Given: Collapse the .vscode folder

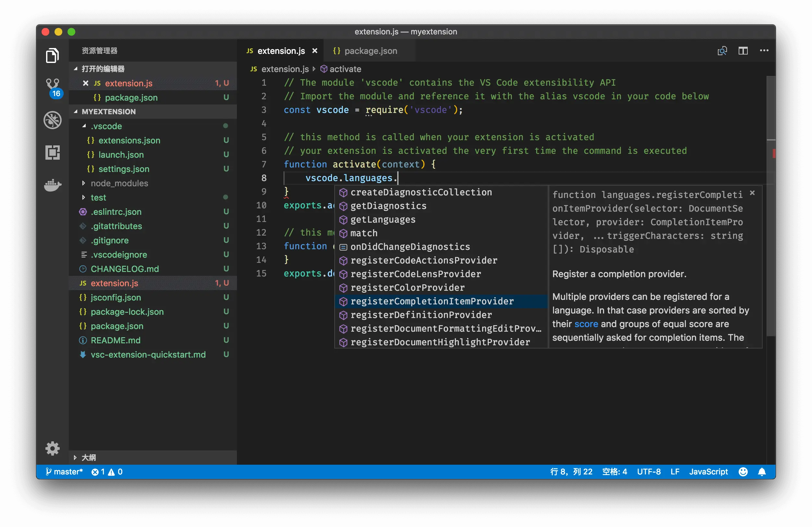Looking at the screenshot, I should tap(106, 126).
